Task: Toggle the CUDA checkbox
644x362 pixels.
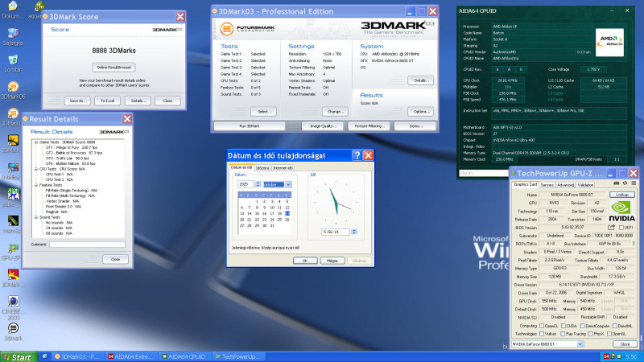Action: 564,326
